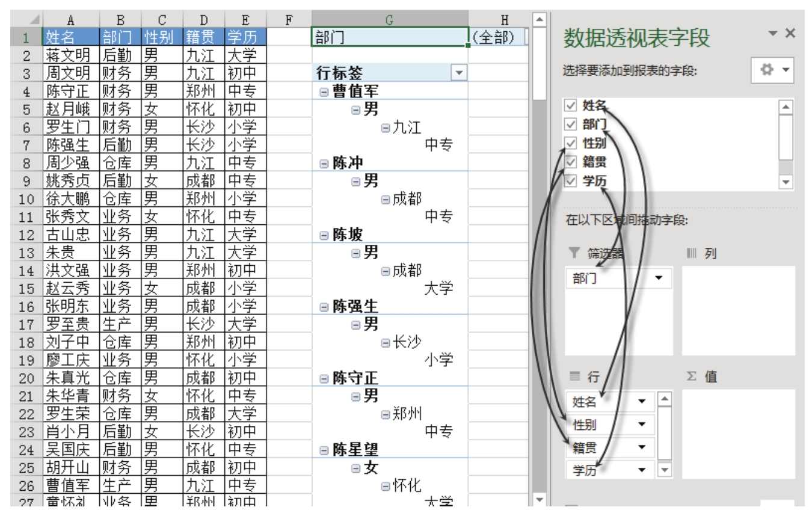Uncheck the 籍贯 field checkbox

point(570,162)
